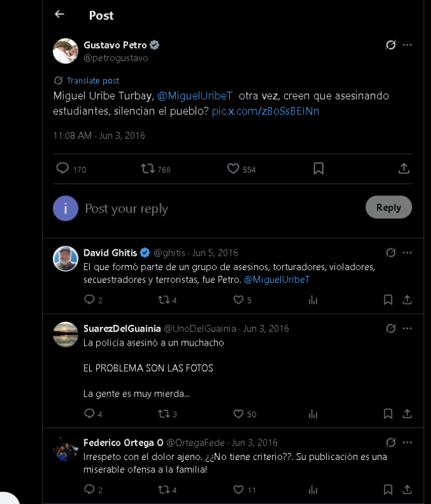Viewport: 431px width, 504px height.
Task: Repost SuarezDelGuainia's reply
Action: (163, 414)
